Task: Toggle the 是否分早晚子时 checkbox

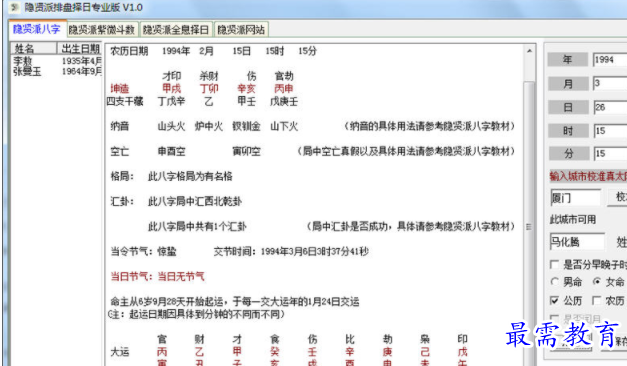Action: (554, 265)
